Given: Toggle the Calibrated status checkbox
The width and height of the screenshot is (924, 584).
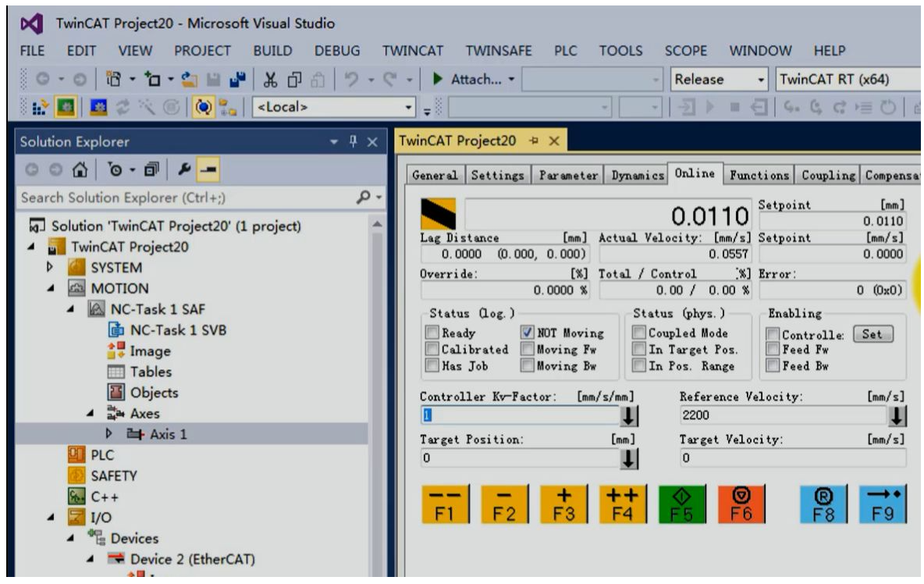Looking at the screenshot, I should (x=432, y=349).
